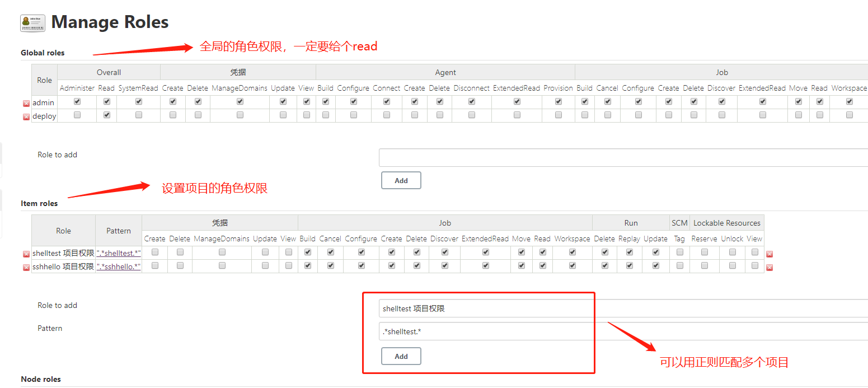Click red X left of shelltest item role

click(26, 254)
